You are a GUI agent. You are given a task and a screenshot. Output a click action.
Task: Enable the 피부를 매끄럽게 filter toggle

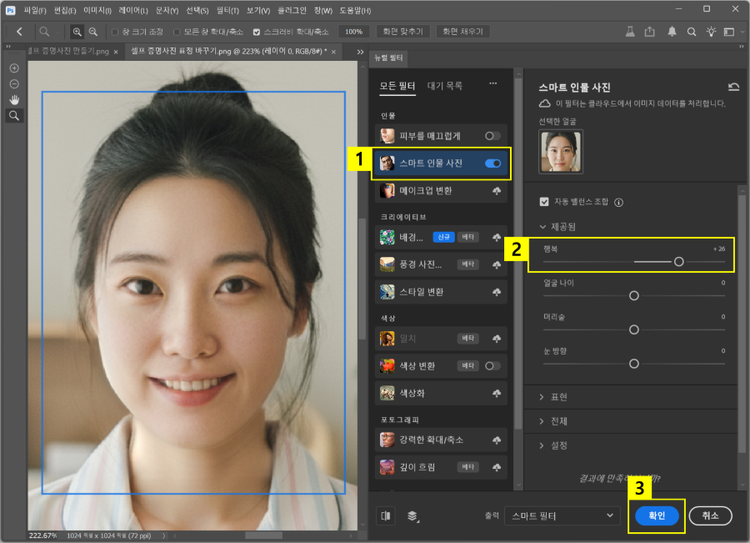(492, 135)
